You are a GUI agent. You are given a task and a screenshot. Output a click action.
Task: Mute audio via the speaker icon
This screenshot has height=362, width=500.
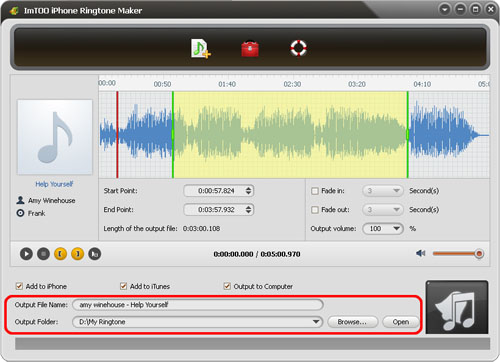[421, 254]
